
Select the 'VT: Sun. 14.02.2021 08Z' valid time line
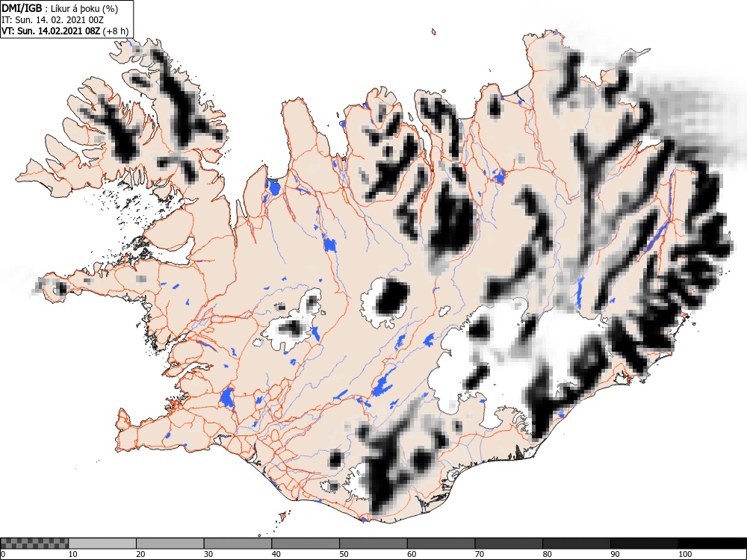tap(51, 31)
